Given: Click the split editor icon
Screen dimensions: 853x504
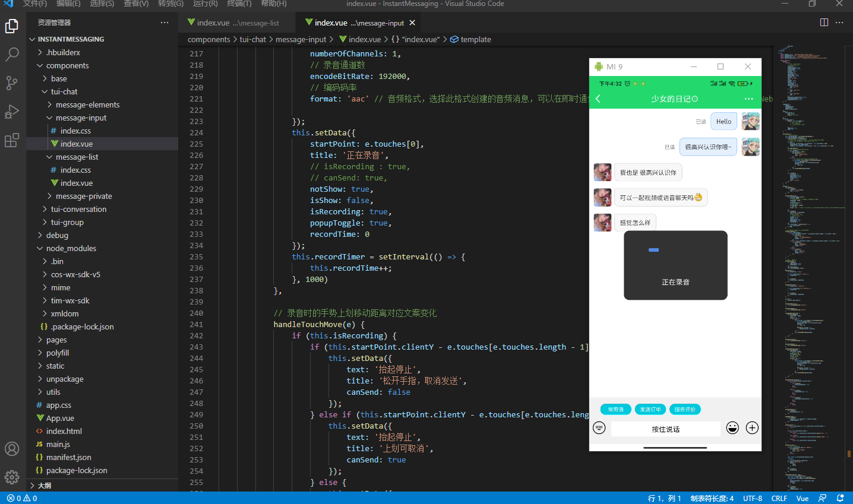Looking at the screenshot, I should click(x=824, y=23).
